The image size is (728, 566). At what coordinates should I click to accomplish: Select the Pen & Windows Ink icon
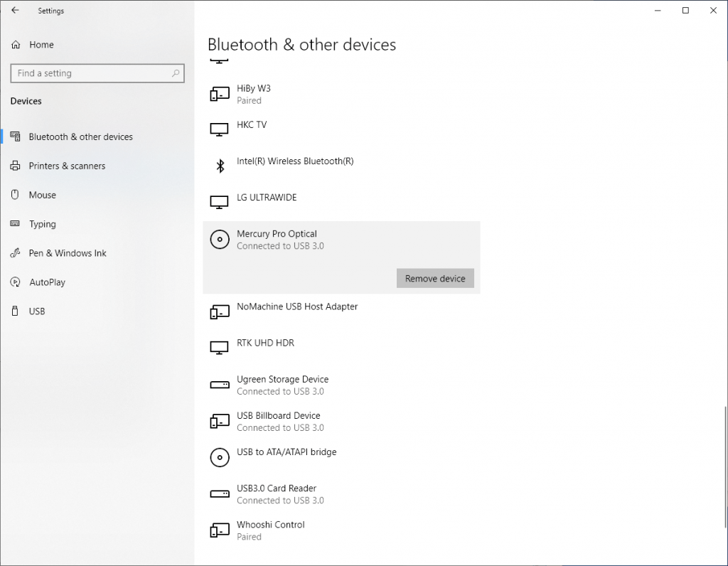click(16, 253)
